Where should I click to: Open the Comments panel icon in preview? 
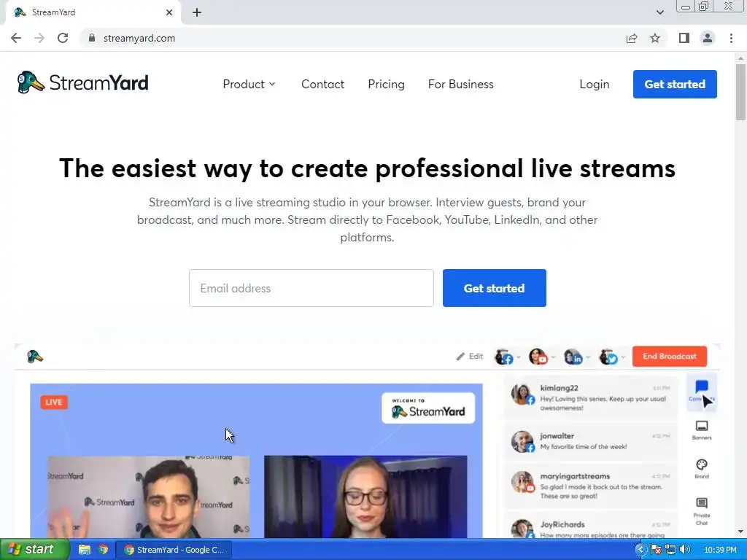701,391
